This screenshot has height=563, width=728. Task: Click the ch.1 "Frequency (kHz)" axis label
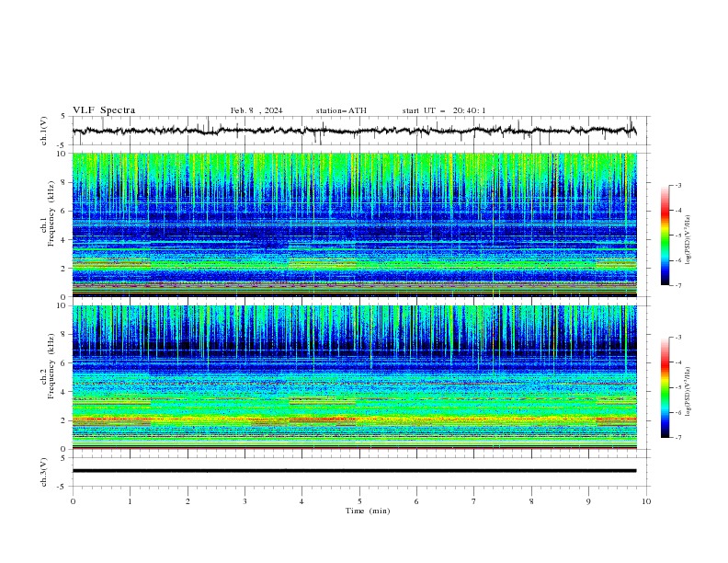point(51,214)
